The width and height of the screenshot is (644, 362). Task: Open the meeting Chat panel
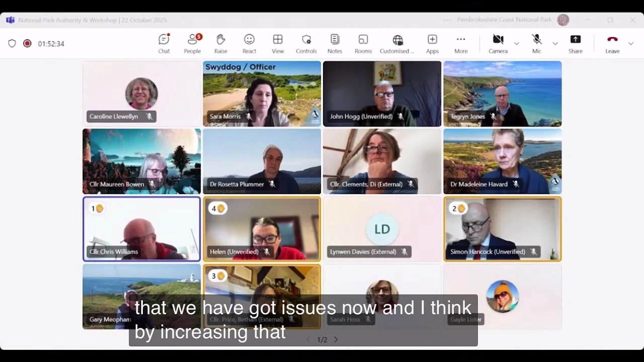click(164, 43)
